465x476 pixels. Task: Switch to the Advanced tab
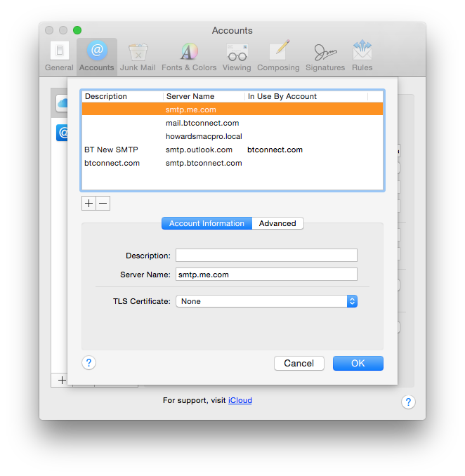(x=277, y=223)
